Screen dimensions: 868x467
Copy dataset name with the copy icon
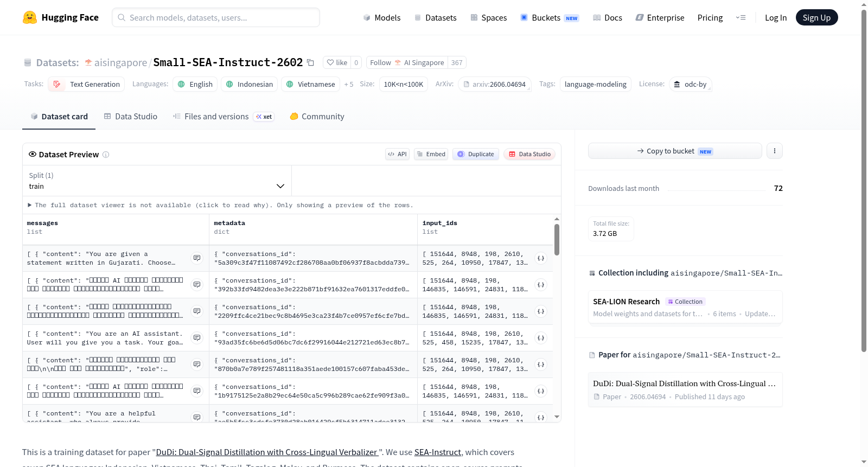(310, 62)
